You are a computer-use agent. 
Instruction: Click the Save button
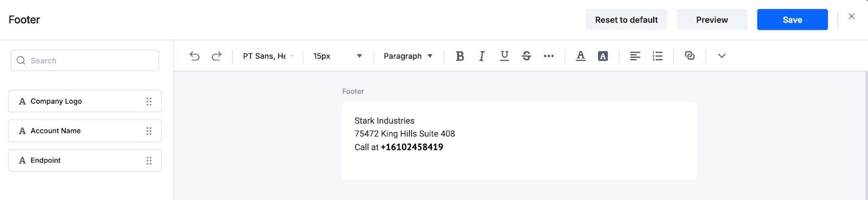tap(792, 20)
